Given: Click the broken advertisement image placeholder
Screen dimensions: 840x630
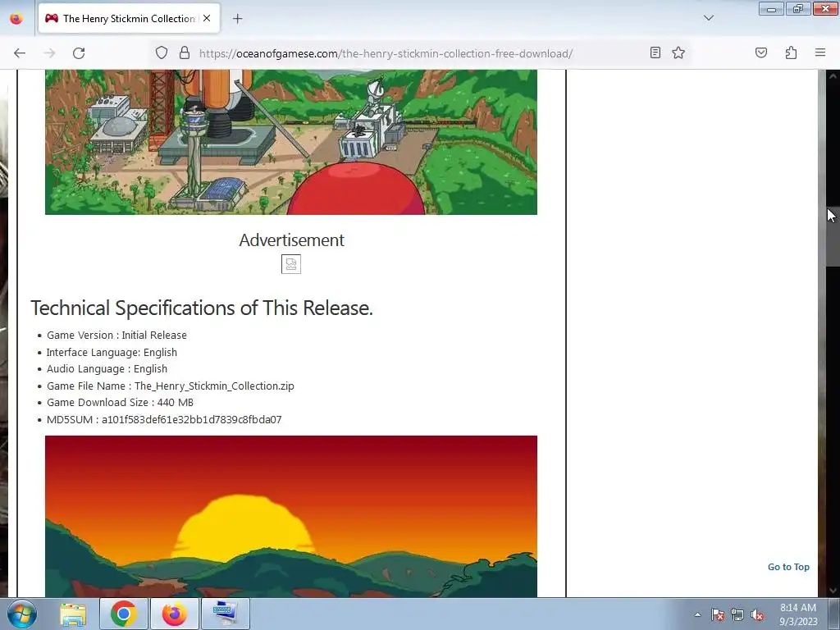Looking at the screenshot, I should click(x=291, y=264).
